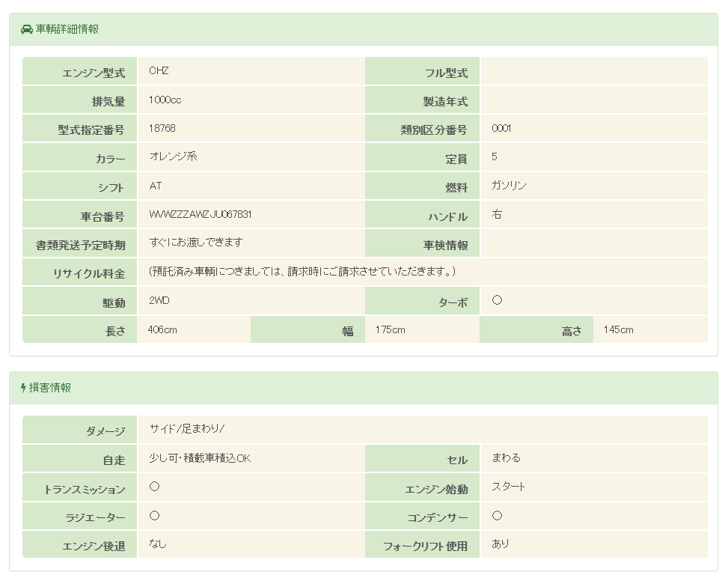Click the engine model value CHZ
Viewport: 728px width, 578px height.
point(159,71)
